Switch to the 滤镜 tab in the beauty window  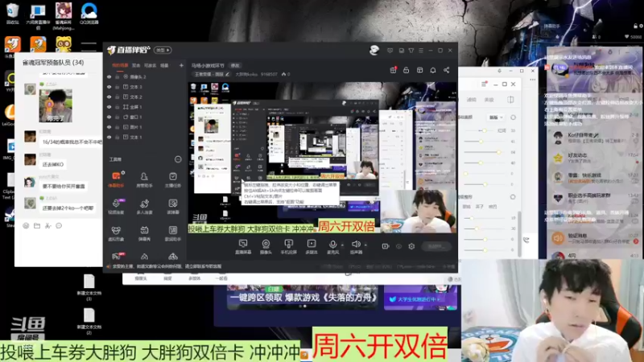click(471, 100)
